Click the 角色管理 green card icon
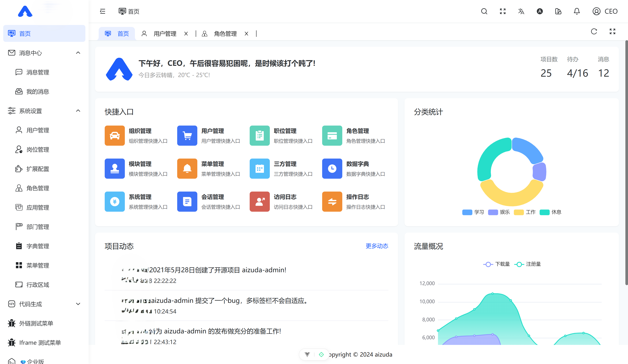This screenshot has height=364, width=628. (x=332, y=135)
